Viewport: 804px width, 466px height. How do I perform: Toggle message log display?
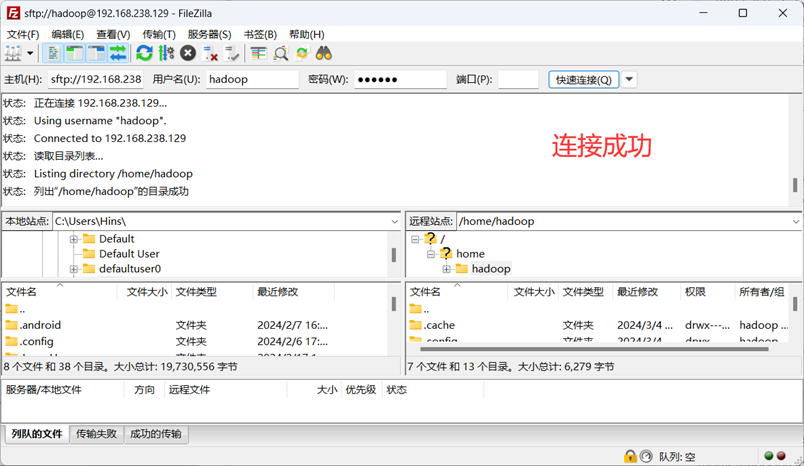53,53
